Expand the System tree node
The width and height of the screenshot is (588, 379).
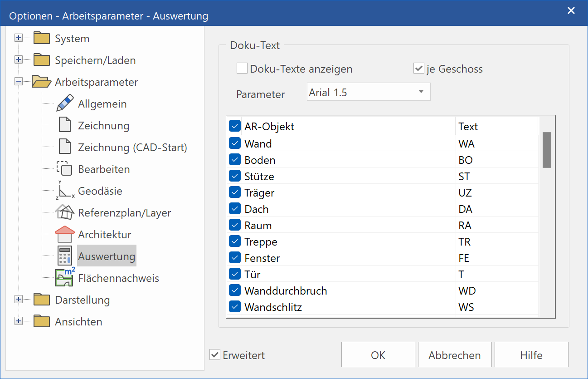(19, 38)
